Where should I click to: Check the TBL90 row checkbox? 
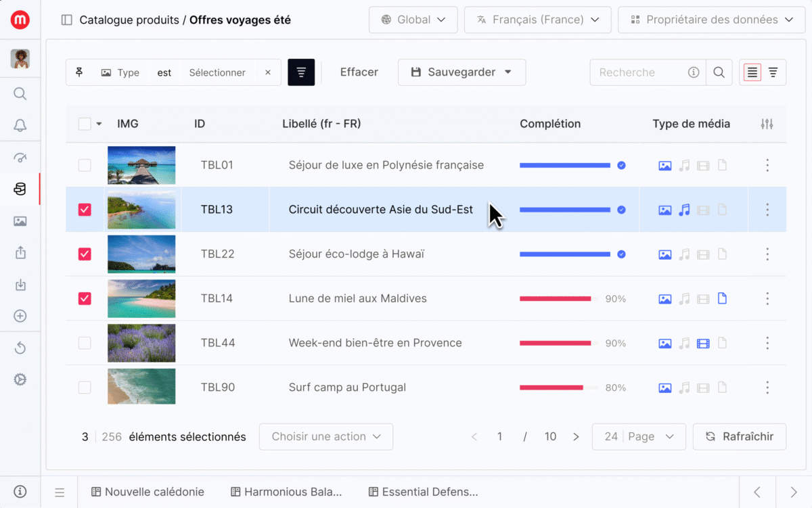coord(85,388)
